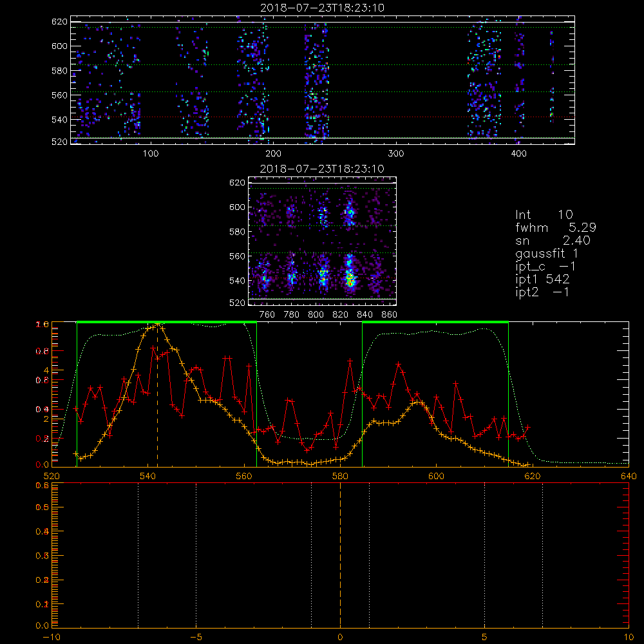Click the 0.5 label on bottom panel y-axis
Screen dimensions: 644x644
click(x=43, y=507)
